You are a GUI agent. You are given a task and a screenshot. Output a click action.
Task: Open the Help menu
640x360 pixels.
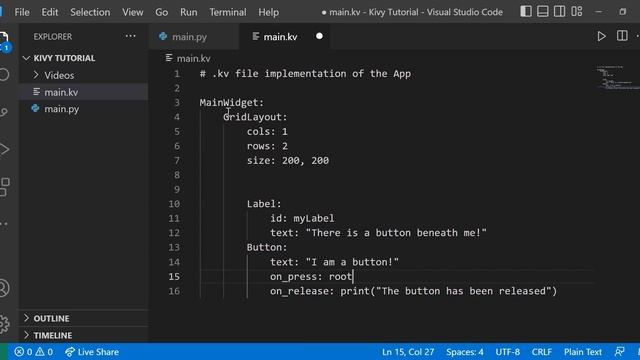pyautogui.click(x=269, y=12)
